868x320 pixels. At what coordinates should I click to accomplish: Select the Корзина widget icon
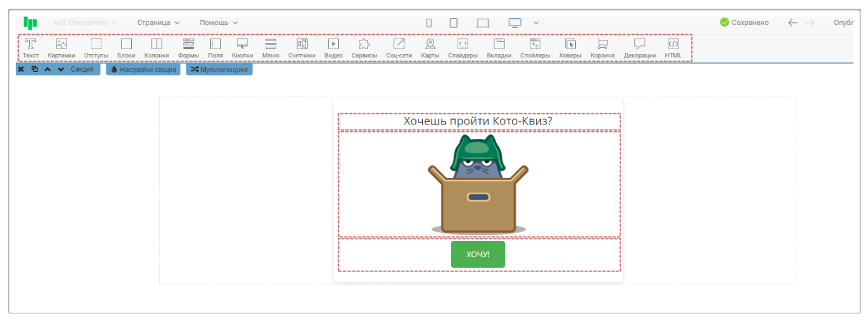click(603, 44)
